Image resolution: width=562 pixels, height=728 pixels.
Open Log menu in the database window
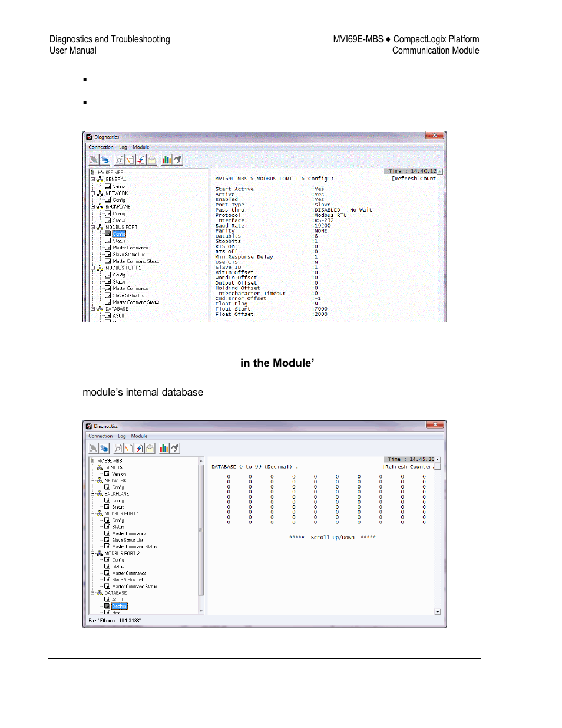[122, 436]
